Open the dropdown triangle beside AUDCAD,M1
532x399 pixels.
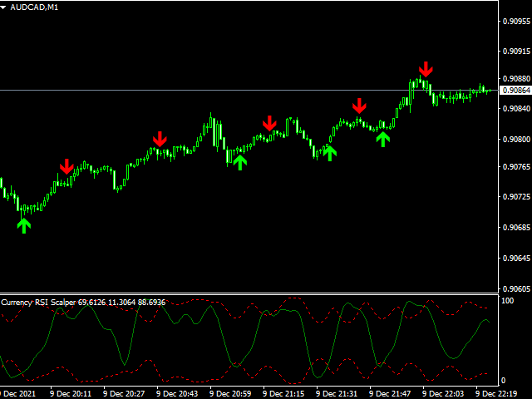4,7
